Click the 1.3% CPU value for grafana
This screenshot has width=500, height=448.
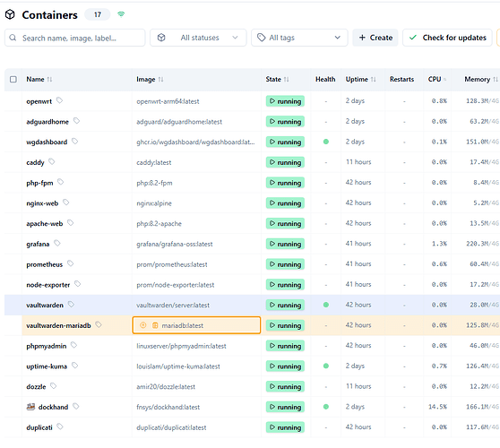tap(439, 244)
